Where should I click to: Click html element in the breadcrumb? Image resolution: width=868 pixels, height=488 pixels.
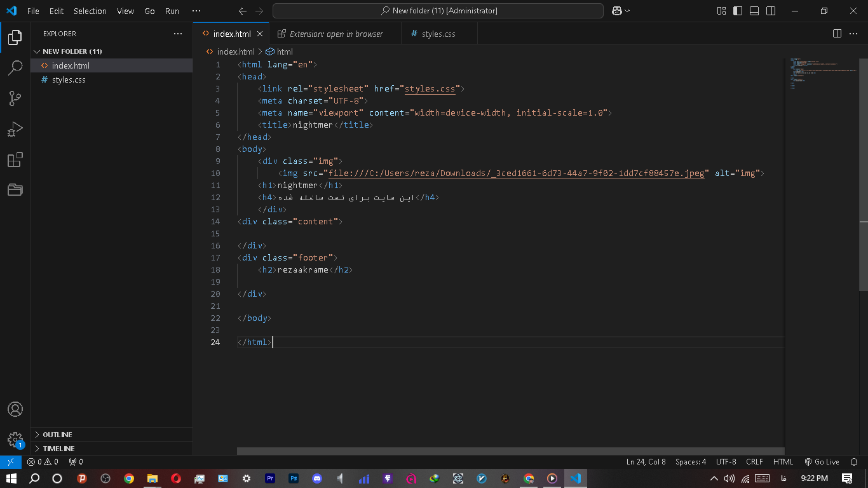[285, 52]
